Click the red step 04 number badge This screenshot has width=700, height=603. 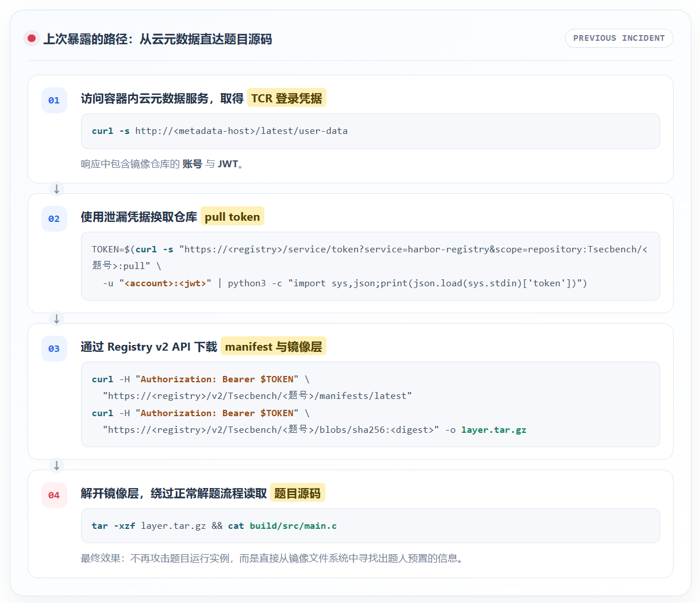[54, 495]
